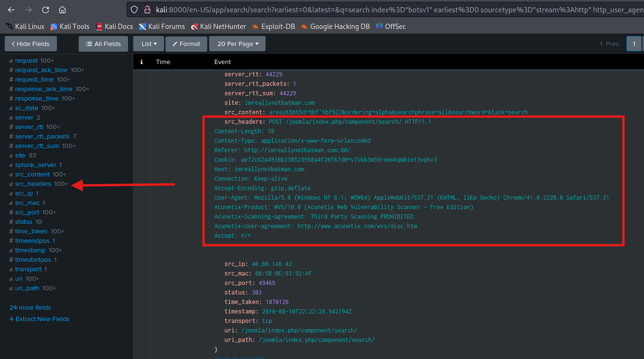Click the browser Forward arrow

coord(28,9)
